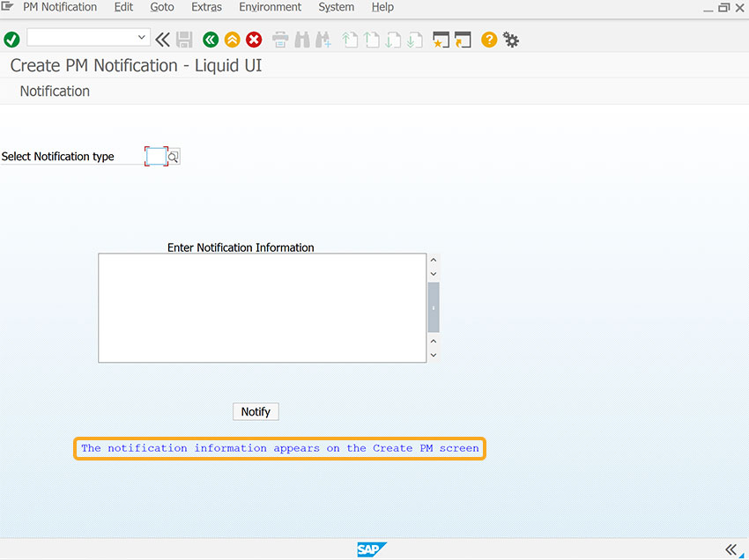Go to Last Page icon
This screenshot has height=560, width=749.
pyautogui.click(x=415, y=40)
